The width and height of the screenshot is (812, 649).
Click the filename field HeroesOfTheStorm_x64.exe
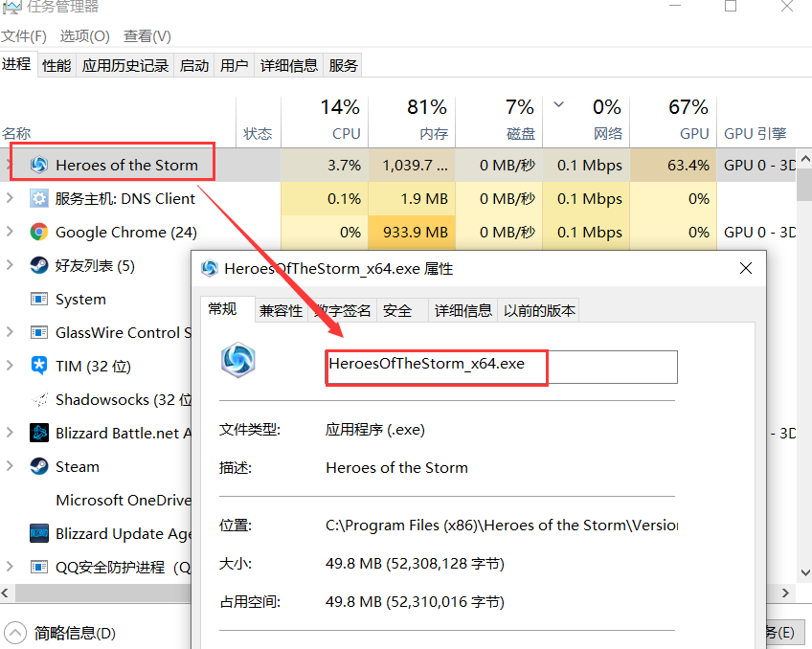[502, 367]
